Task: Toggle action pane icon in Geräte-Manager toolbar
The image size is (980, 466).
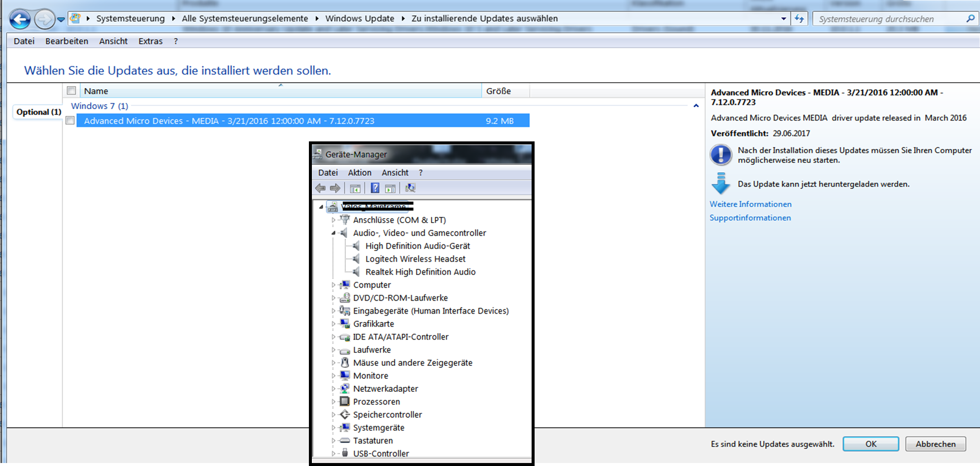Action: tap(391, 188)
